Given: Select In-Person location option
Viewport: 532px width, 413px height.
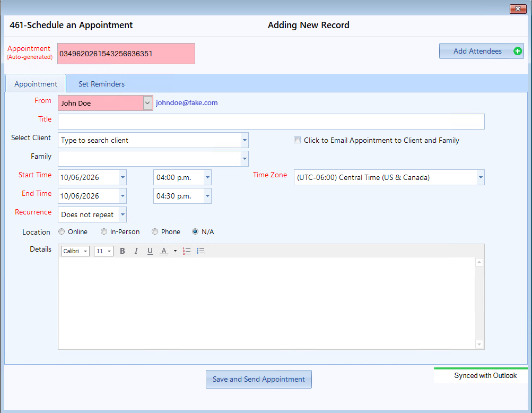Looking at the screenshot, I should [x=104, y=231].
